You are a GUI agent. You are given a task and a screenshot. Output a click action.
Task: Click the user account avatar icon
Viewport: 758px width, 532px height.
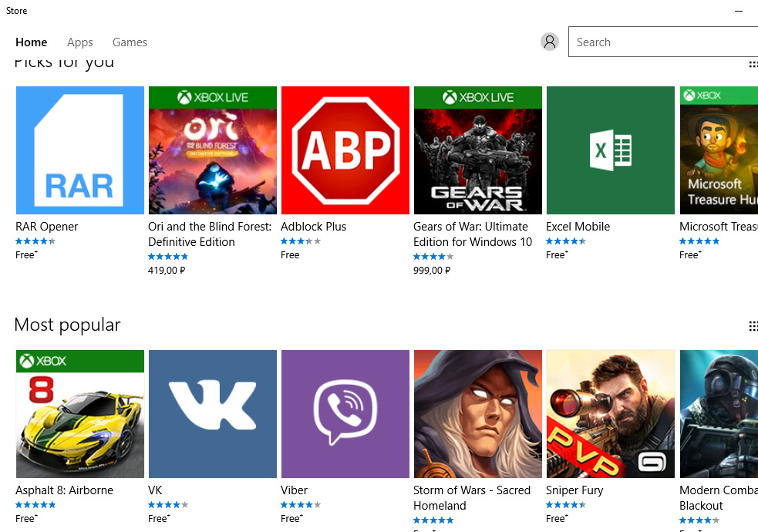(x=550, y=42)
